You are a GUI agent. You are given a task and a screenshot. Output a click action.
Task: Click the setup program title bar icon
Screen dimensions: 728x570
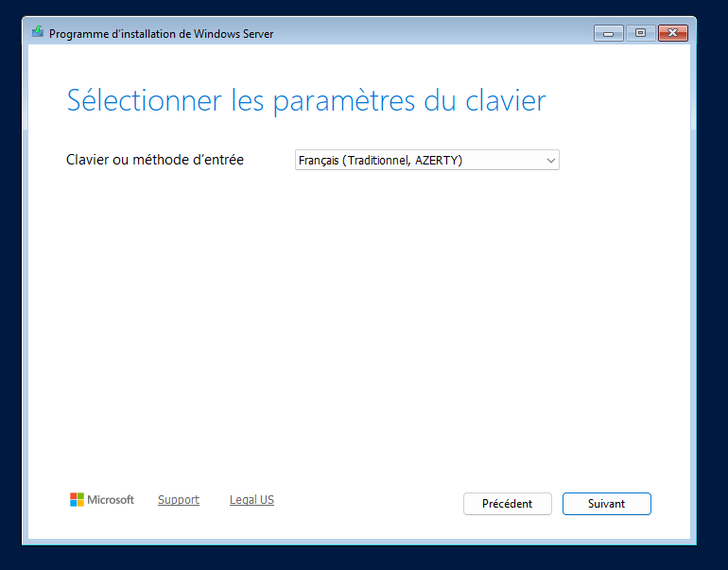click(x=38, y=32)
